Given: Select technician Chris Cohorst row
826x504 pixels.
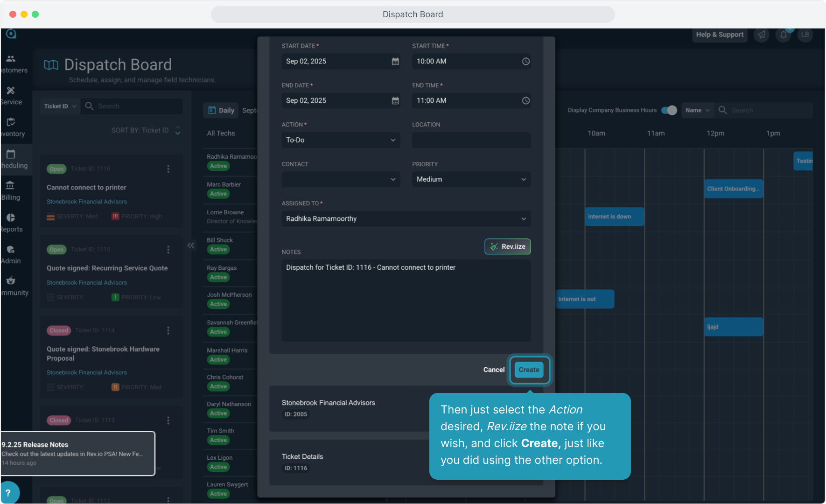Looking at the screenshot, I should 231,382.
